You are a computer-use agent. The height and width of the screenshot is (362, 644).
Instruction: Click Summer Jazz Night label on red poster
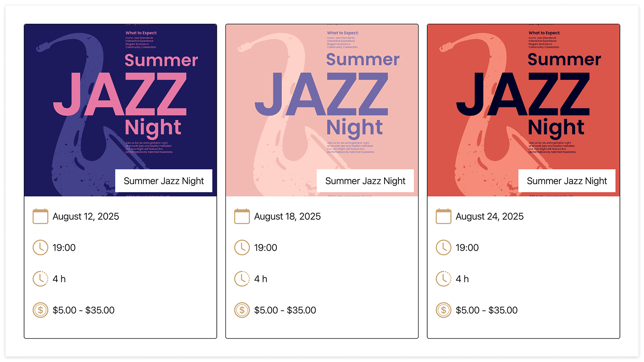[567, 181]
